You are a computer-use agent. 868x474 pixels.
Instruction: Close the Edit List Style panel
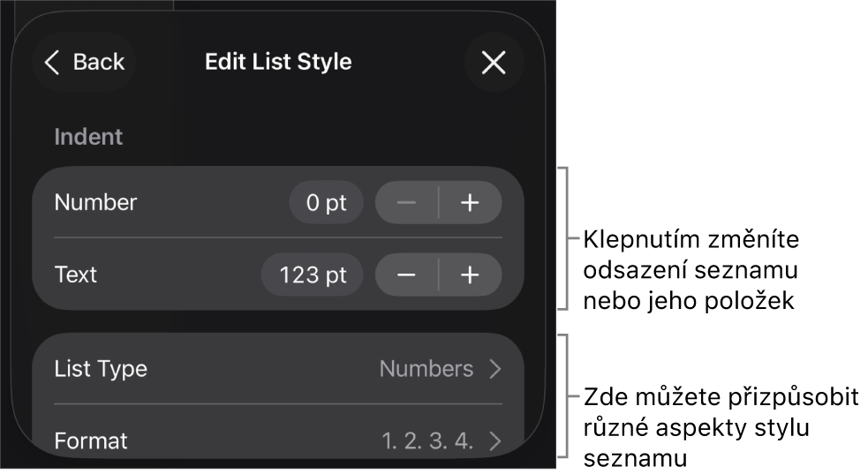[x=494, y=62]
